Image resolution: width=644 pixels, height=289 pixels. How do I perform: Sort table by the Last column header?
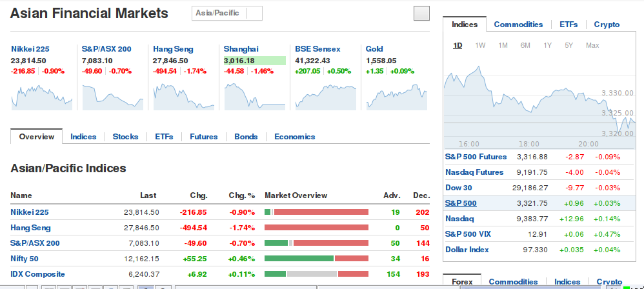coord(148,195)
